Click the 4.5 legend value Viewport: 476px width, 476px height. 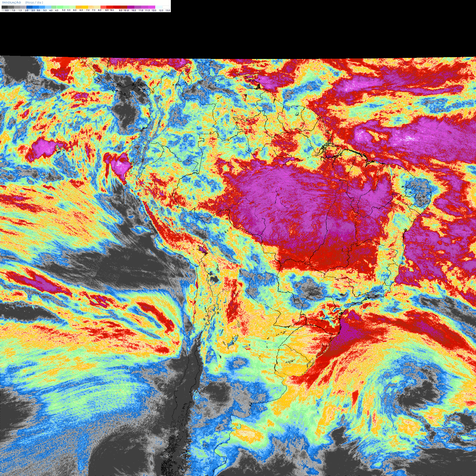click(x=57, y=10)
